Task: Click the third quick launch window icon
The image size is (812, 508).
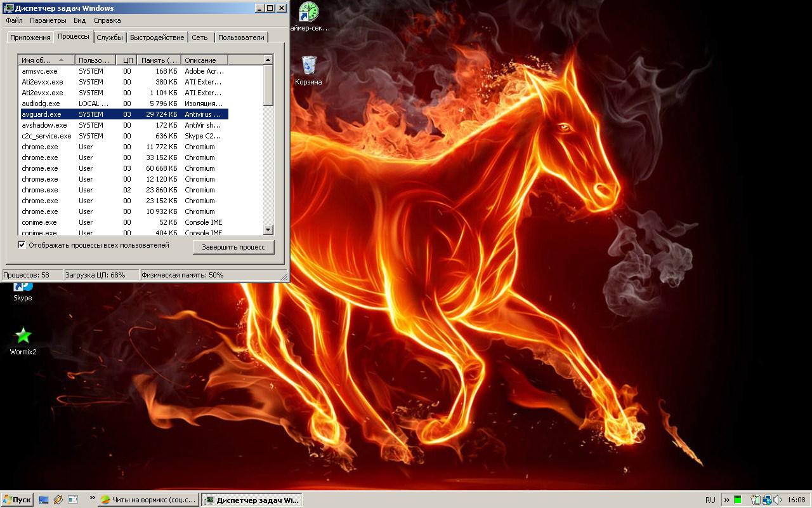Action: [x=73, y=500]
